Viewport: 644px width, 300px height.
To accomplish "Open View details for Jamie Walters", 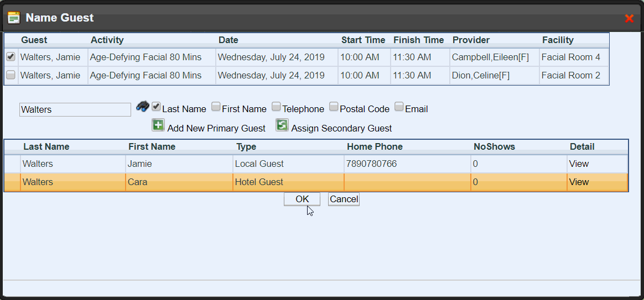I will point(579,164).
